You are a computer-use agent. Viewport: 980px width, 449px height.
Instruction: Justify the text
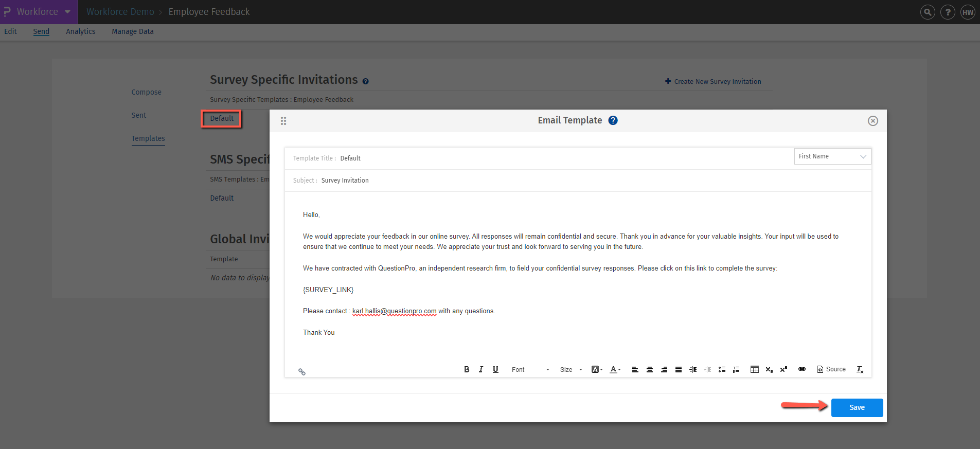[x=679, y=369]
